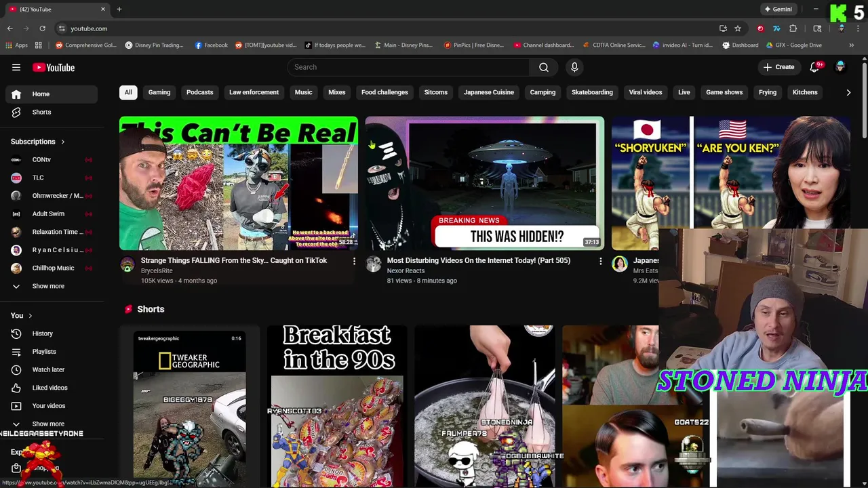This screenshot has height=488, width=868.
Task: Open the Apps bookmarks shortcut
Action: (17, 45)
